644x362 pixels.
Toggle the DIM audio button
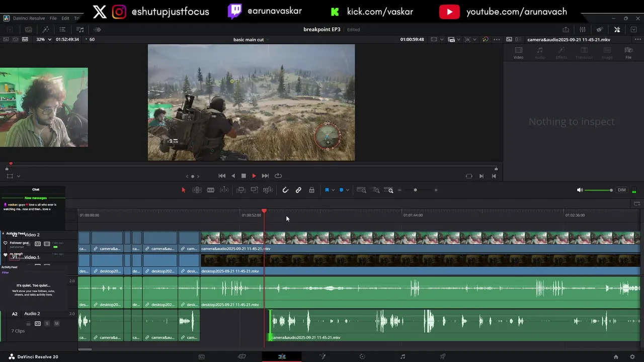point(622,190)
